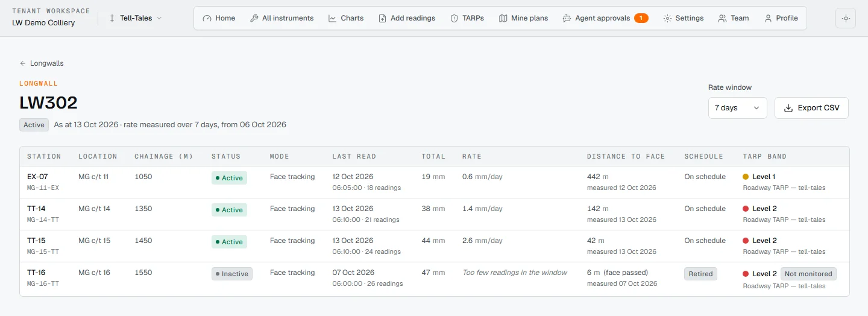Click the '6 m (face passed)' text
Screen dimensions: 868x316
(x=617, y=273)
